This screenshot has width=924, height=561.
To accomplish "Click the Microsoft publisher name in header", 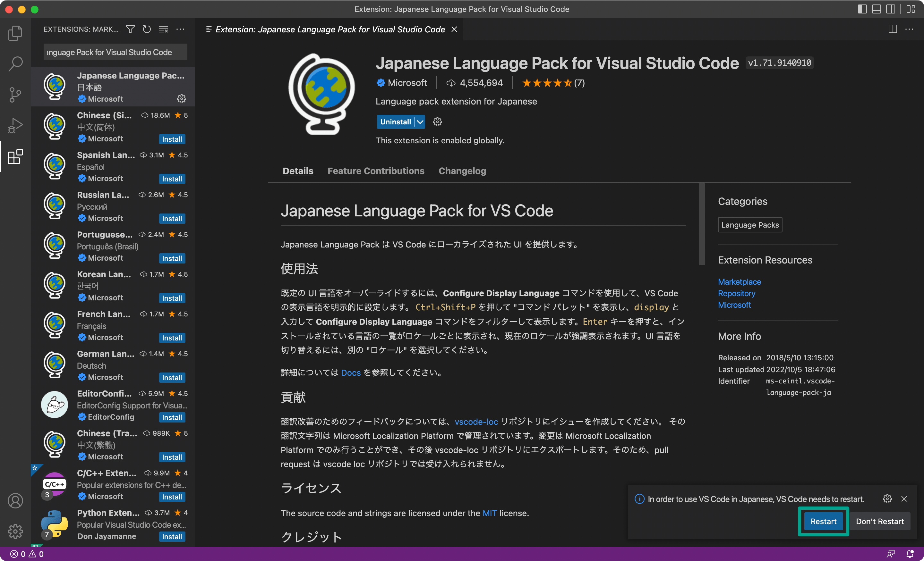I will pyautogui.click(x=407, y=83).
